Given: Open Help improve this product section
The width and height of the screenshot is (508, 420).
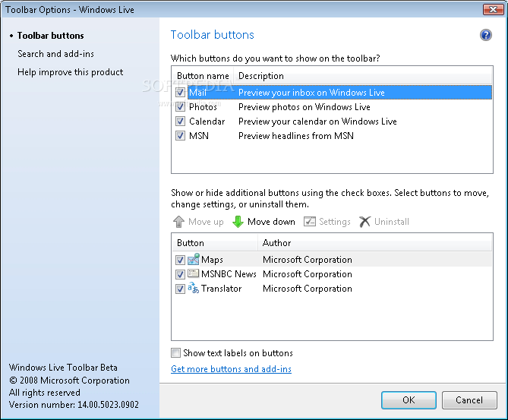Looking at the screenshot, I should point(71,72).
